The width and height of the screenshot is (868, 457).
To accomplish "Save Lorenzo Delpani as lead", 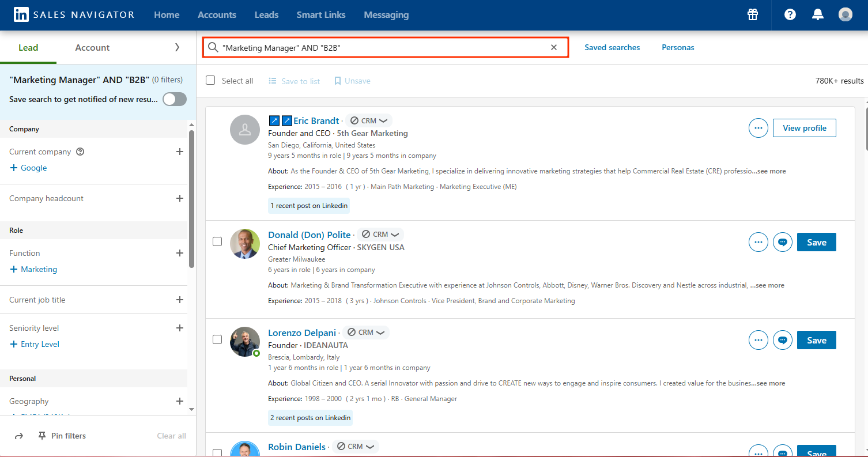I will click(816, 341).
